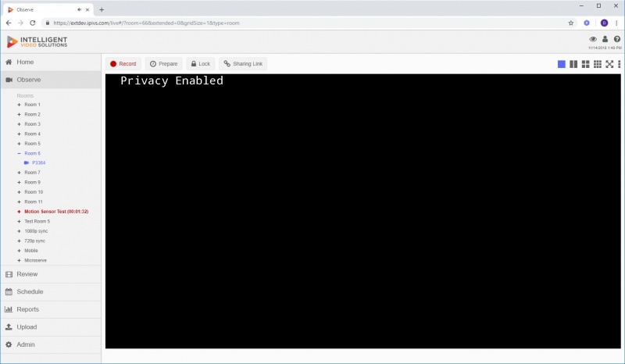Viewport: 625px width, 364px height.
Task: Open the Chrome profile avatar
Action: coord(604,23)
